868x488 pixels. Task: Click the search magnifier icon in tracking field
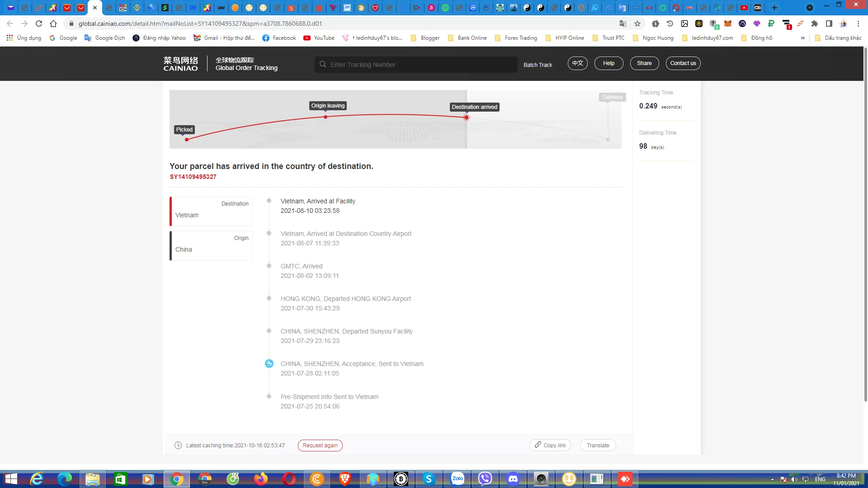click(323, 64)
